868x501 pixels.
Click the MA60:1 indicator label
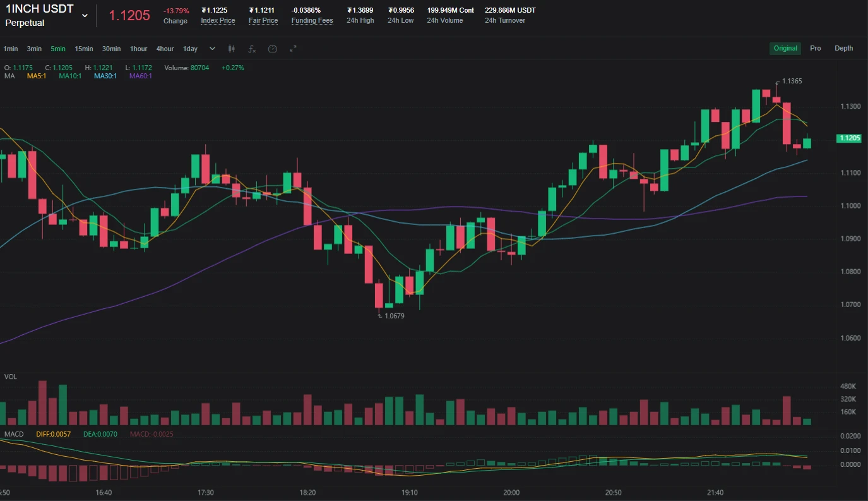[141, 76]
